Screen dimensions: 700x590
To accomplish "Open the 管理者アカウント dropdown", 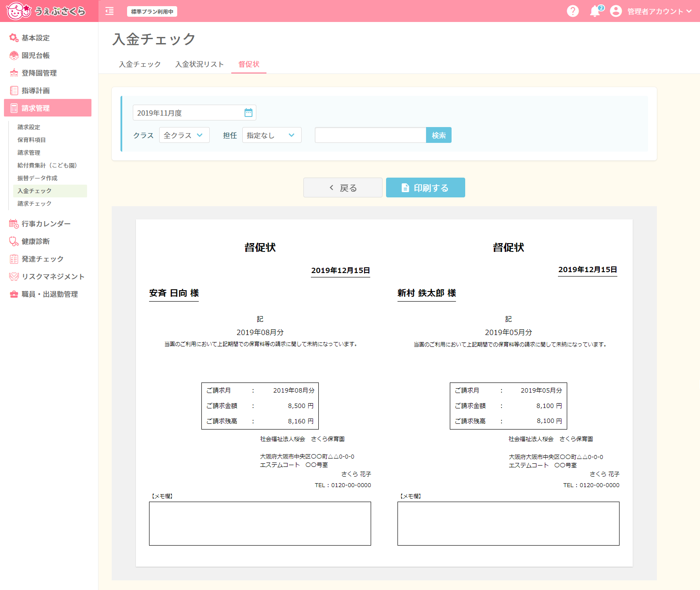I will [660, 11].
